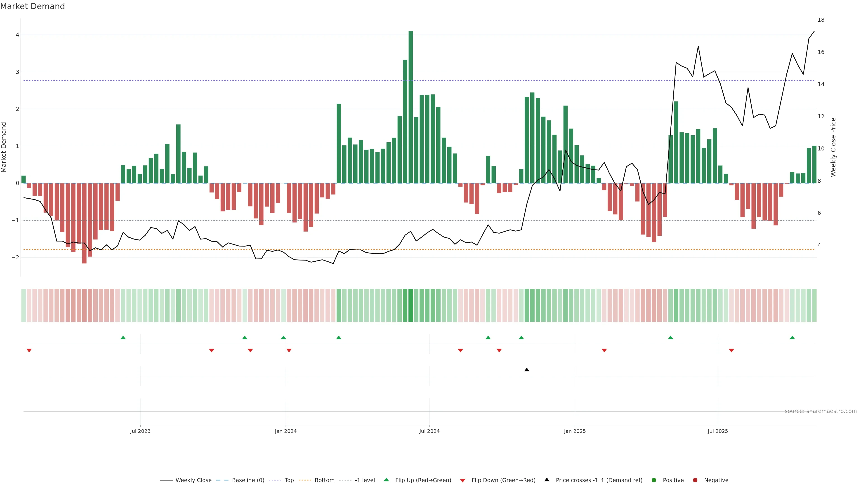
Task: Hide the Top dotted line legend entry
Action: 289,480
